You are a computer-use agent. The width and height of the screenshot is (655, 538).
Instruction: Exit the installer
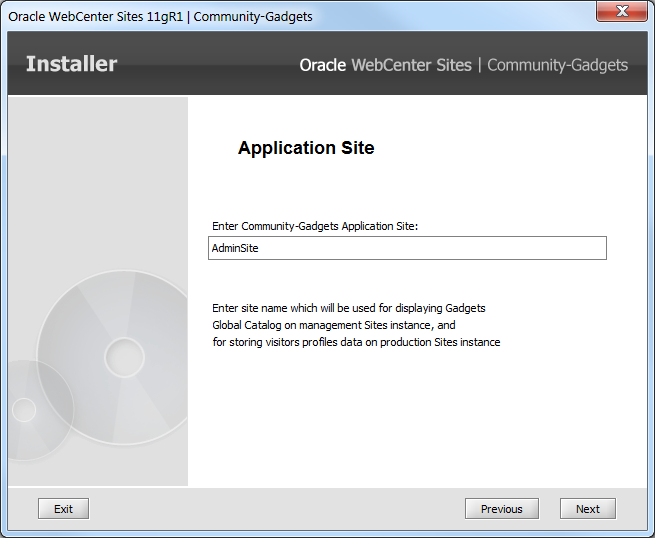(63, 509)
